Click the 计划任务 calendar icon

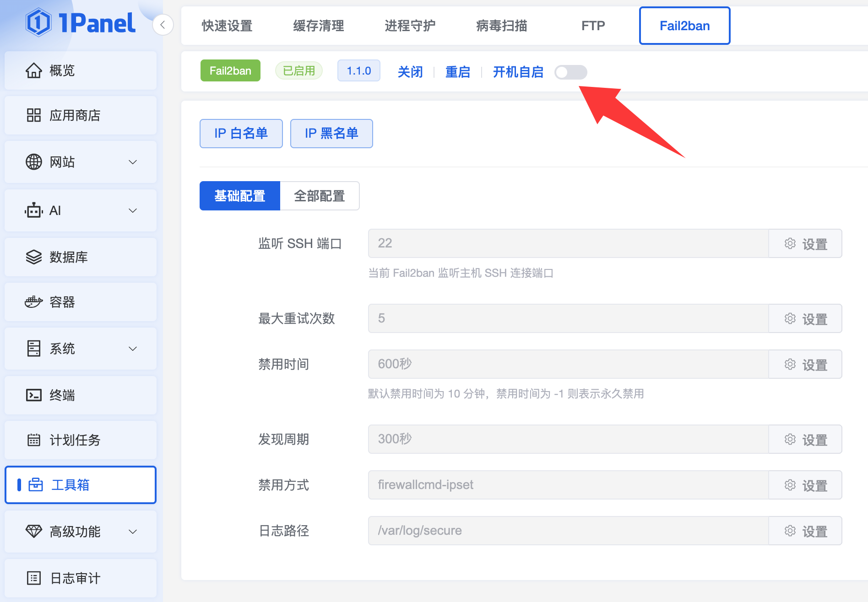point(34,440)
